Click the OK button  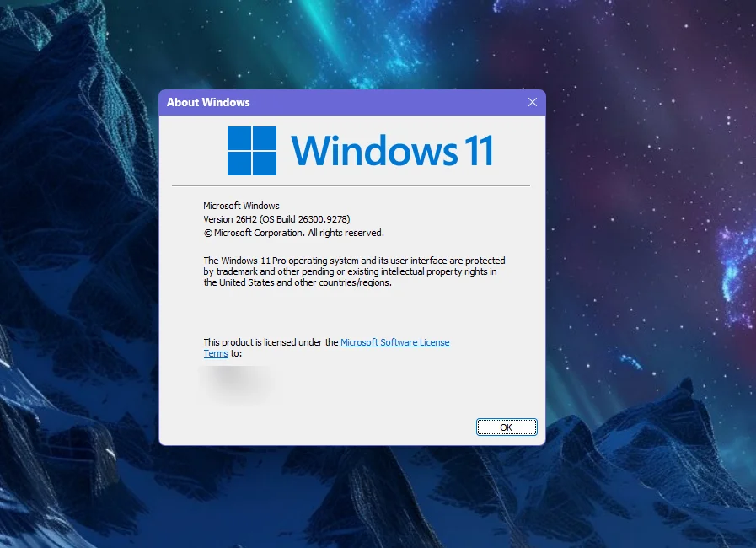(x=507, y=427)
